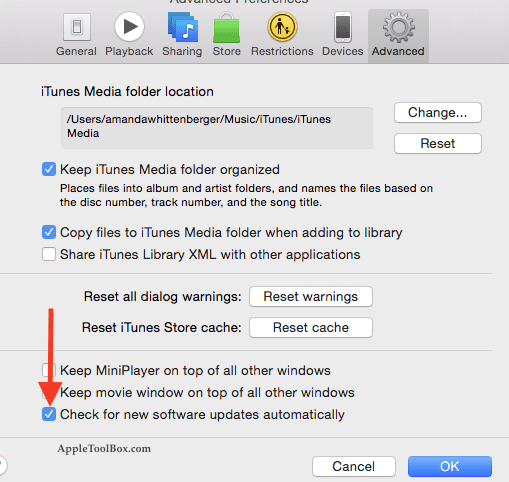Toggle Copy files to iTunes Media folder checkbox

(x=49, y=232)
